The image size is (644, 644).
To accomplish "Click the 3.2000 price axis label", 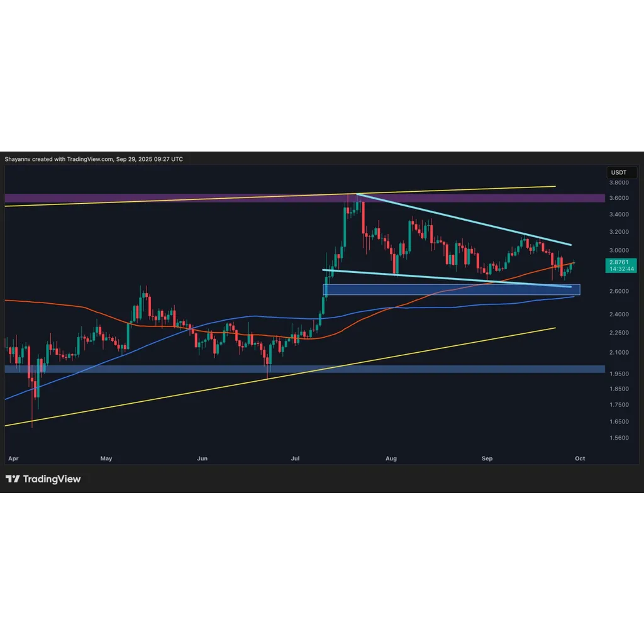I will coord(619,231).
